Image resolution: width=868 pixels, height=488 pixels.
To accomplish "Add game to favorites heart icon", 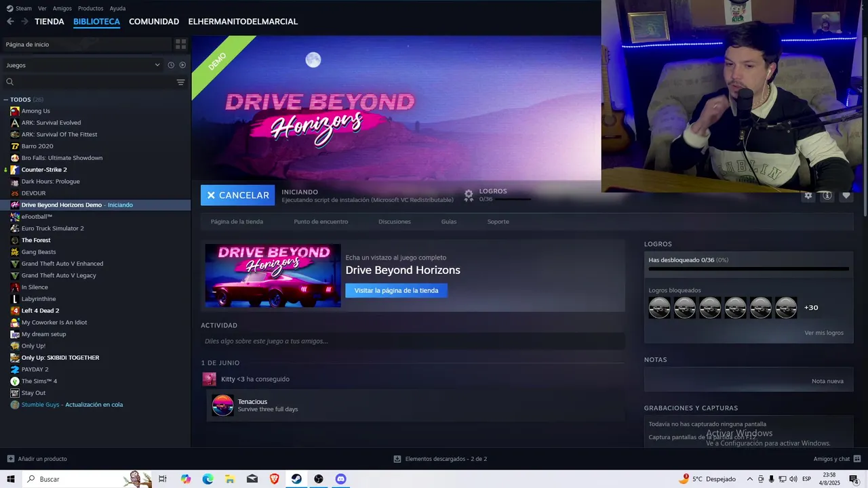I will [x=846, y=195].
